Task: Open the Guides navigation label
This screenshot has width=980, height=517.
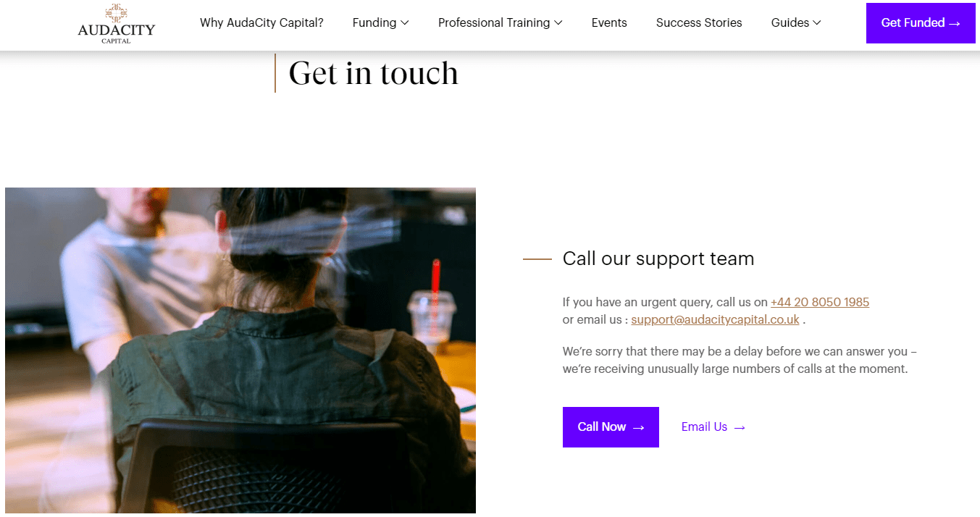Action: 790,22
